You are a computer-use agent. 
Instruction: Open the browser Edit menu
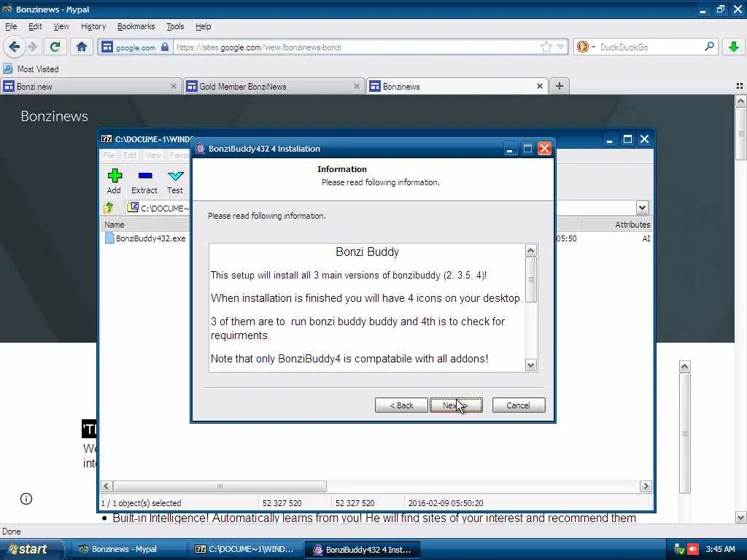click(35, 27)
